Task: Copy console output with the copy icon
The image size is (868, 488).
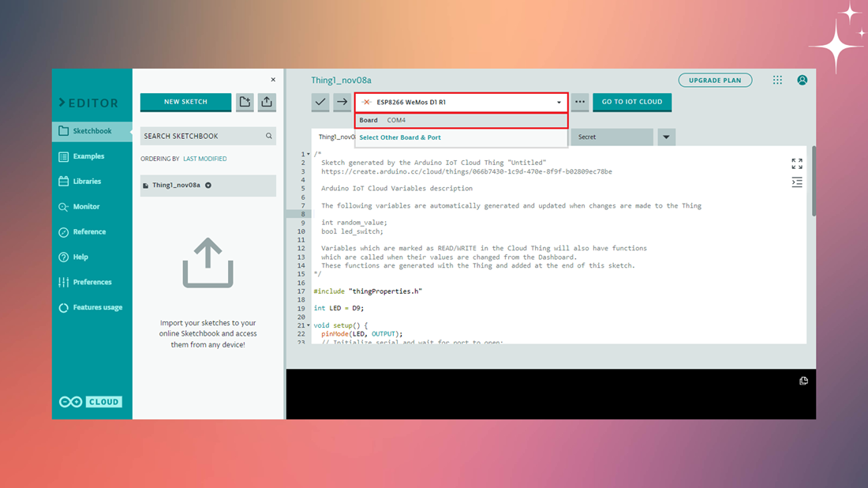Action: [803, 381]
